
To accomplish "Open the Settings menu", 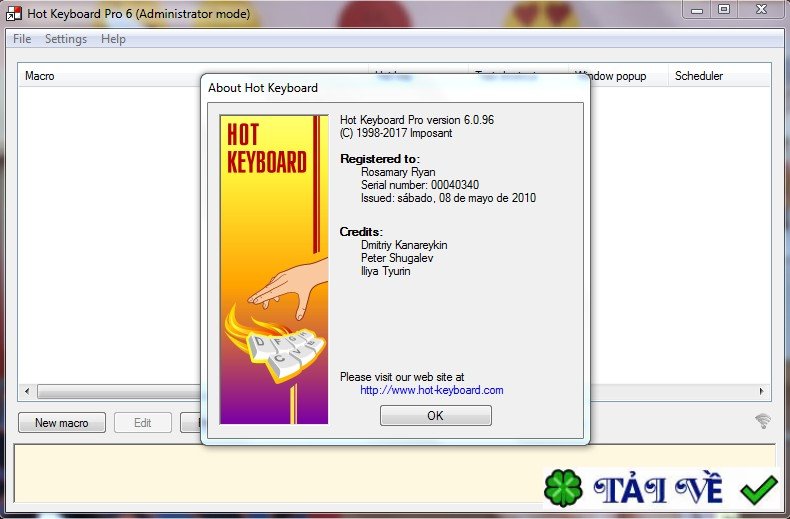I will pos(66,39).
